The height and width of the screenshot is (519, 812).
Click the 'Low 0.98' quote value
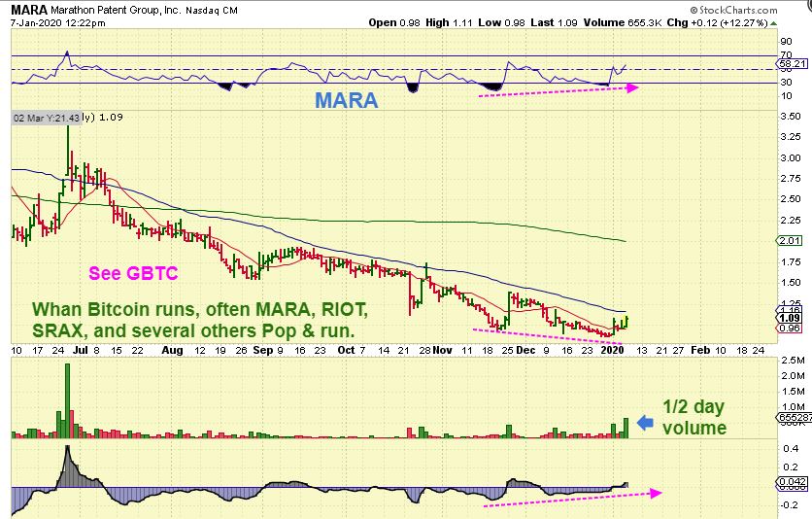(x=501, y=22)
